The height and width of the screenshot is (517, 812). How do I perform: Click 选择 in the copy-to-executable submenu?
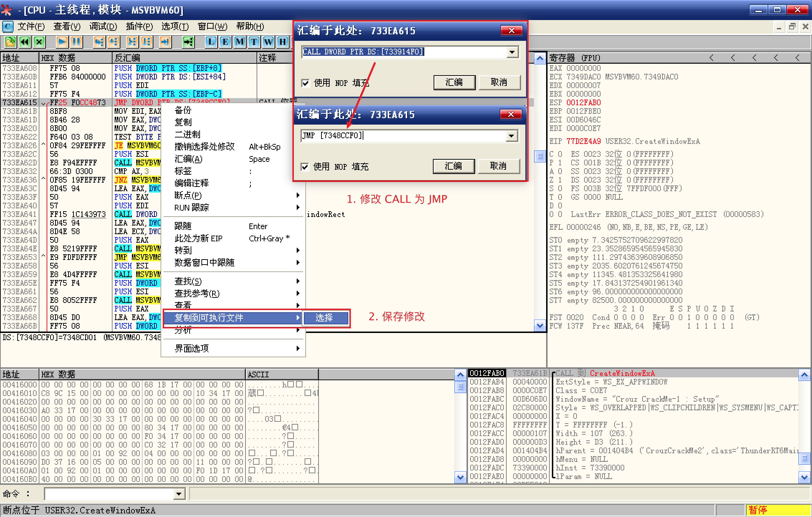click(326, 318)
